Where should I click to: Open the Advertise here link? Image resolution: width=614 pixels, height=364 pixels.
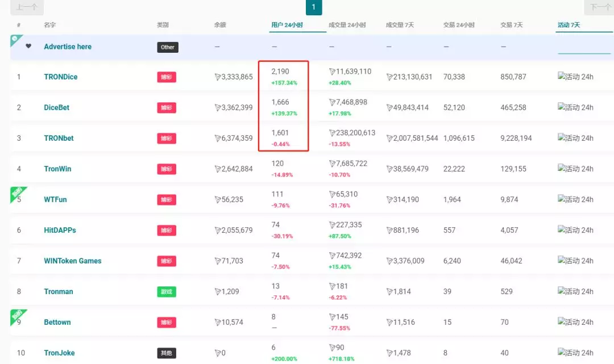68,47
